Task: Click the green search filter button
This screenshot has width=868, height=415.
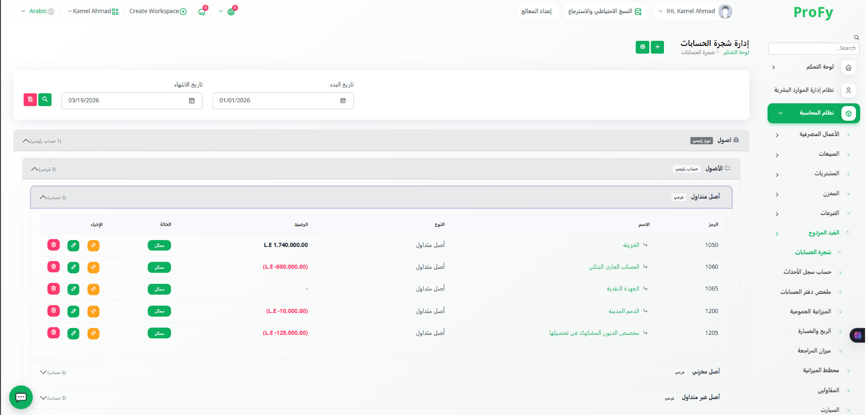Action: [45, 100]
